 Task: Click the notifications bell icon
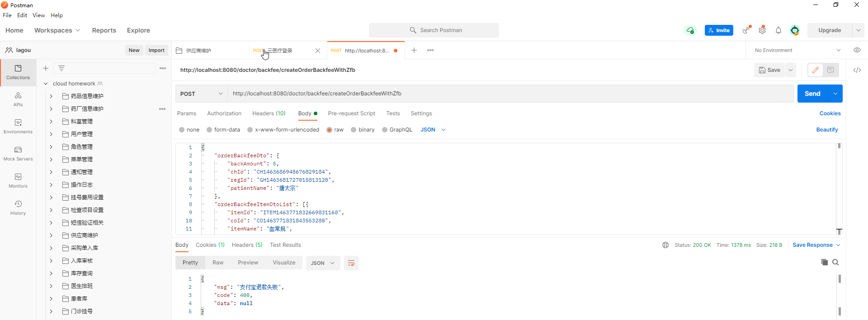click(778, 30)
